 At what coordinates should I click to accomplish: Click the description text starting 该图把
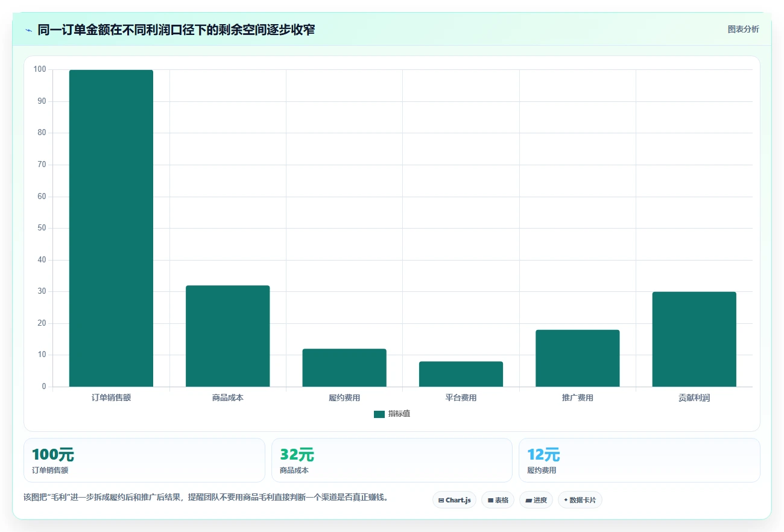click(x=206, y=498)
